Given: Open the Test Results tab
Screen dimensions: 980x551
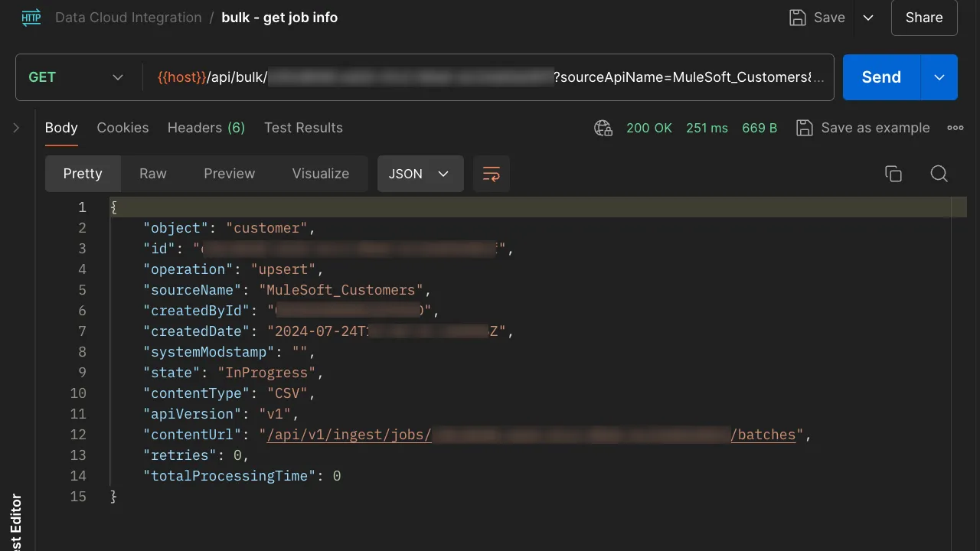Looking at the screenshot, I should pos(303,128).
